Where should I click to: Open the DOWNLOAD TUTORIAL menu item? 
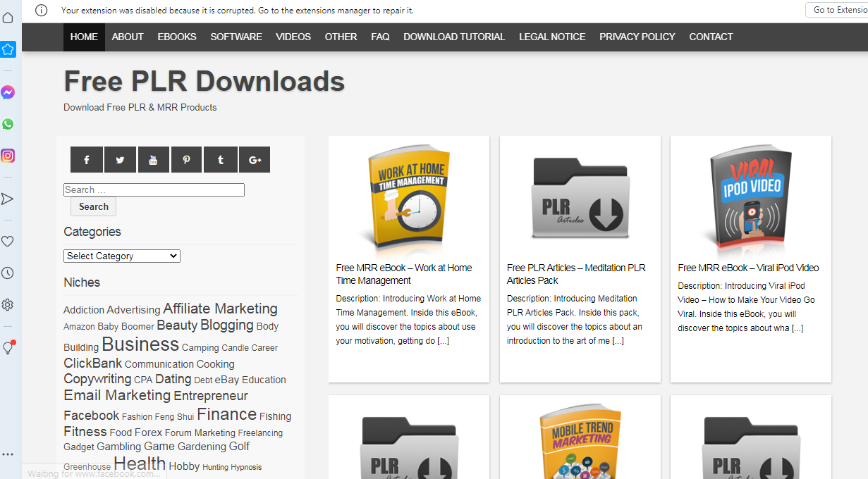click(454, 37)
